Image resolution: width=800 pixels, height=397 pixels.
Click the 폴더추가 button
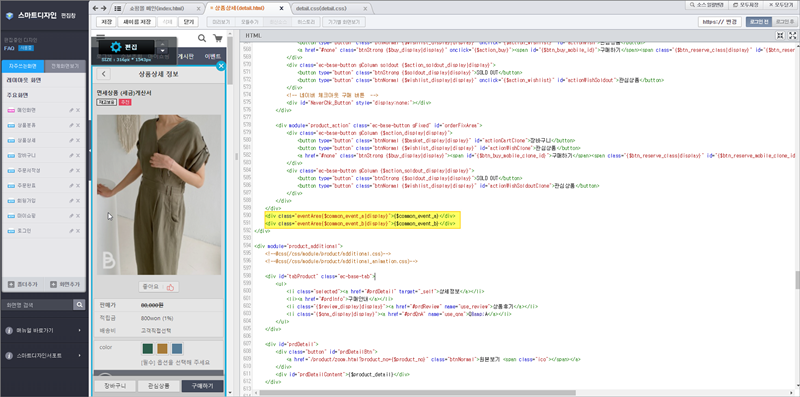coord(22,284)
